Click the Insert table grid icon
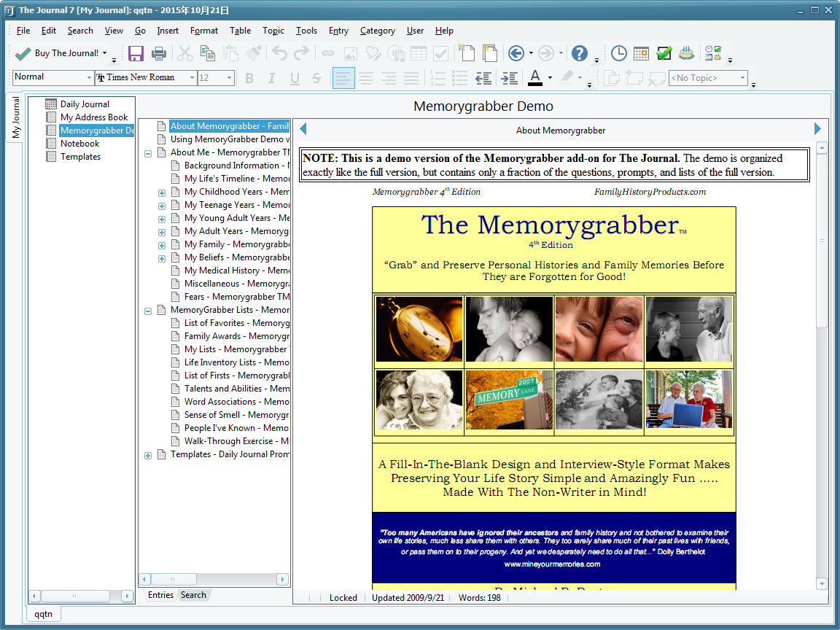This screenshot has height=630, width=840. pyautogui.click(x=419, y=53)
